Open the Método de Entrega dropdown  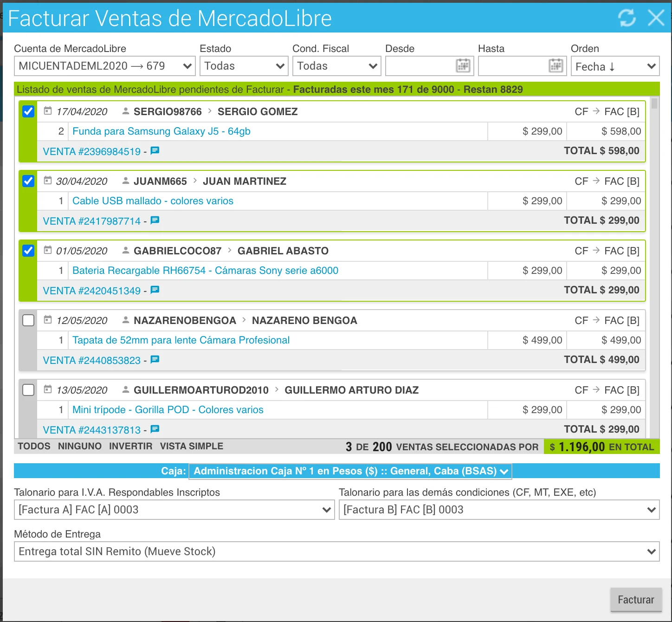pyautogui.click(x=336, y=551)
